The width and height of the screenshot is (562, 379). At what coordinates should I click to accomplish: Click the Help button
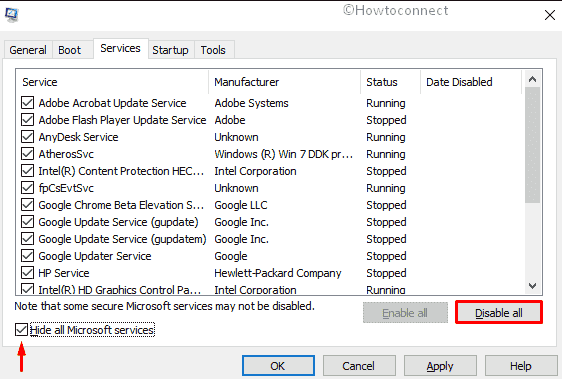pos(521,366)
